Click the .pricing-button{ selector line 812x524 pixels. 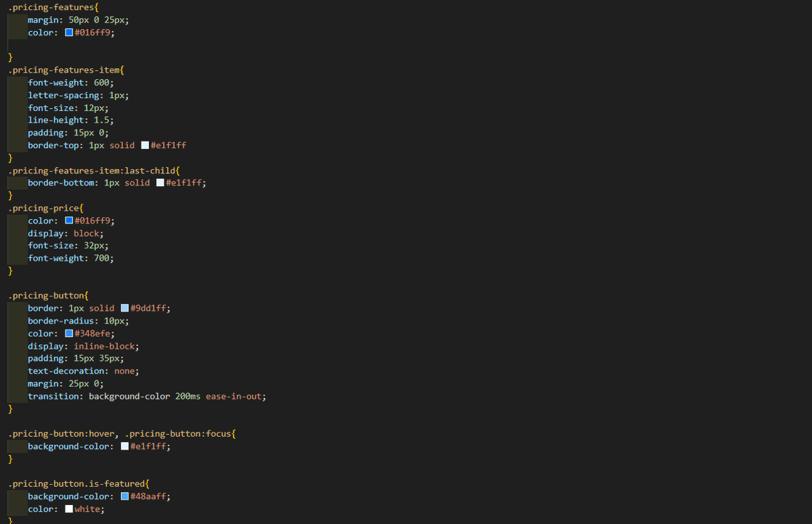tap(49, 296)
